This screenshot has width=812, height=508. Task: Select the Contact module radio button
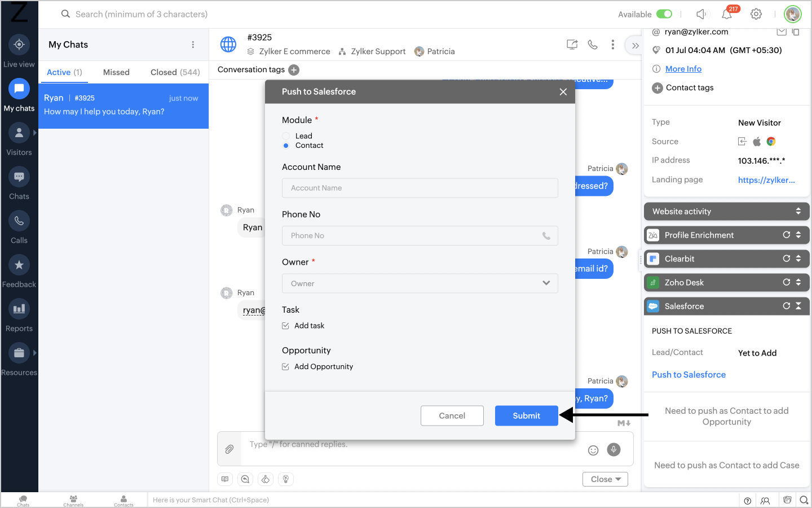tap(286, 146)
